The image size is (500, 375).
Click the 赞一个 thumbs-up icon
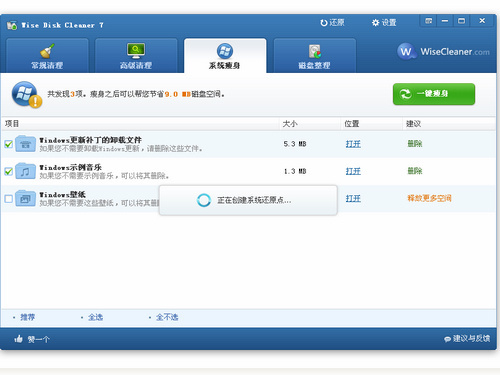(18, 339)
